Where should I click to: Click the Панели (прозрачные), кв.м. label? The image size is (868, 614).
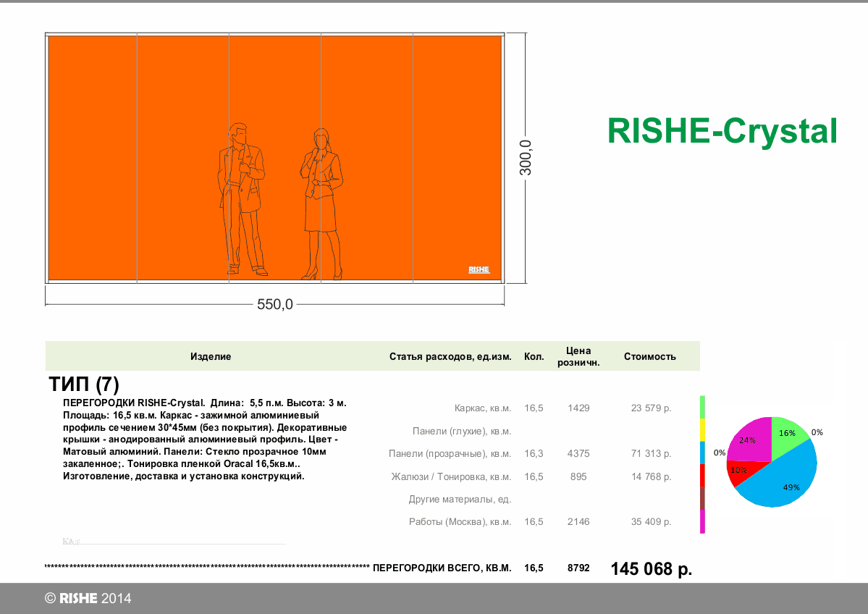coord(450,454)
